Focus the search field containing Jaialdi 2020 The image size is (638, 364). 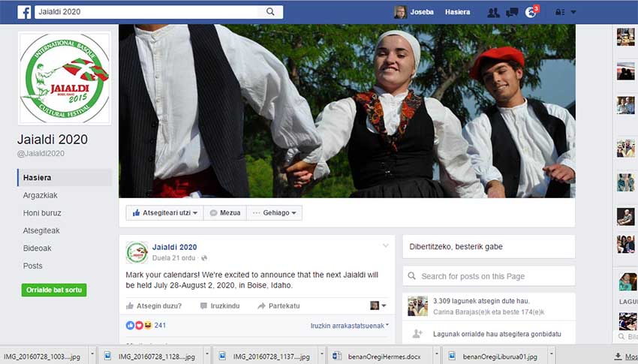tap(146, 12)
